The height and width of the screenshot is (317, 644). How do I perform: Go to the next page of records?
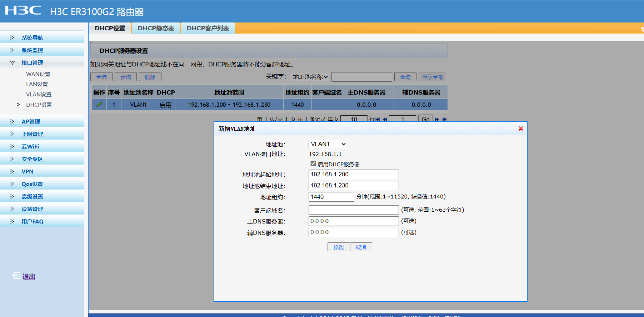point(437,119)
